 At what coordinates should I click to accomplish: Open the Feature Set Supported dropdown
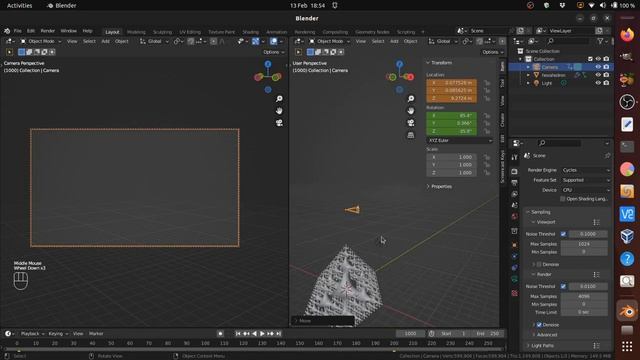[586, 180]
